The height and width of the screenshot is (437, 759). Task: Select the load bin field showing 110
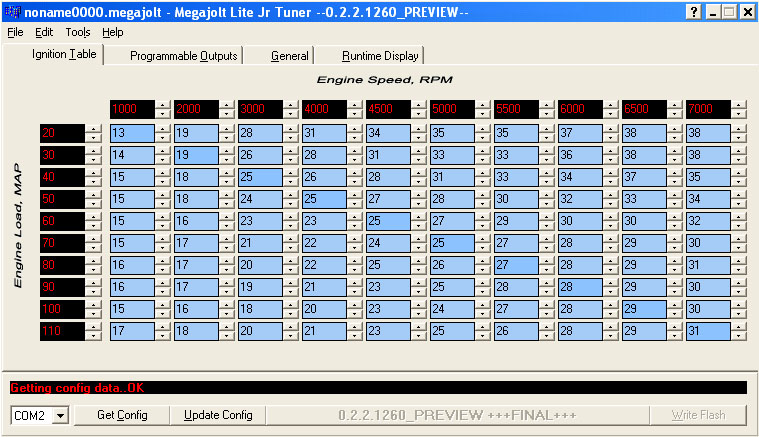coord(62,331)
